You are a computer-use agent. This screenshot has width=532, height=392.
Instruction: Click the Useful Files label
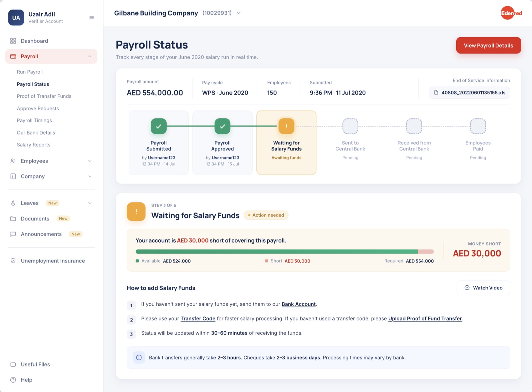point(35,364)
